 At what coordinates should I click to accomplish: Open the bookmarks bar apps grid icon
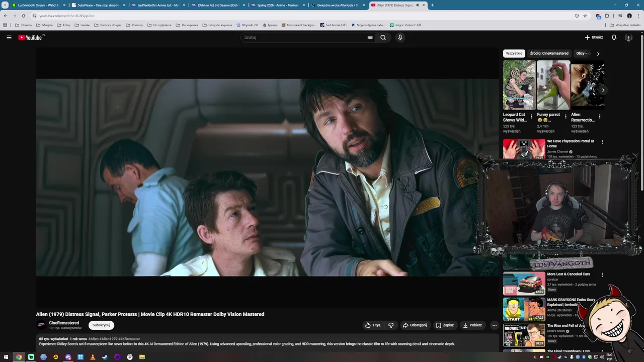coord(5,25)
